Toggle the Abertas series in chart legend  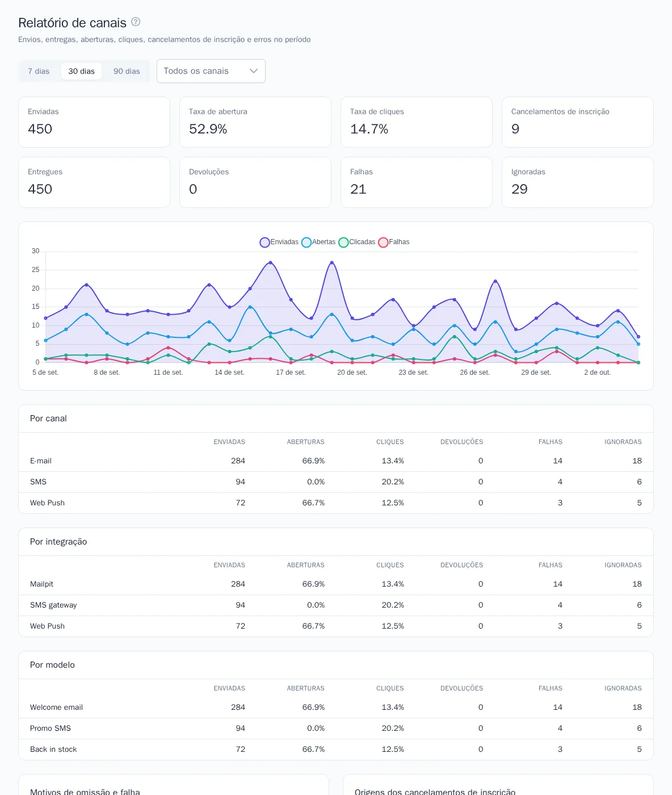point(318,242)
